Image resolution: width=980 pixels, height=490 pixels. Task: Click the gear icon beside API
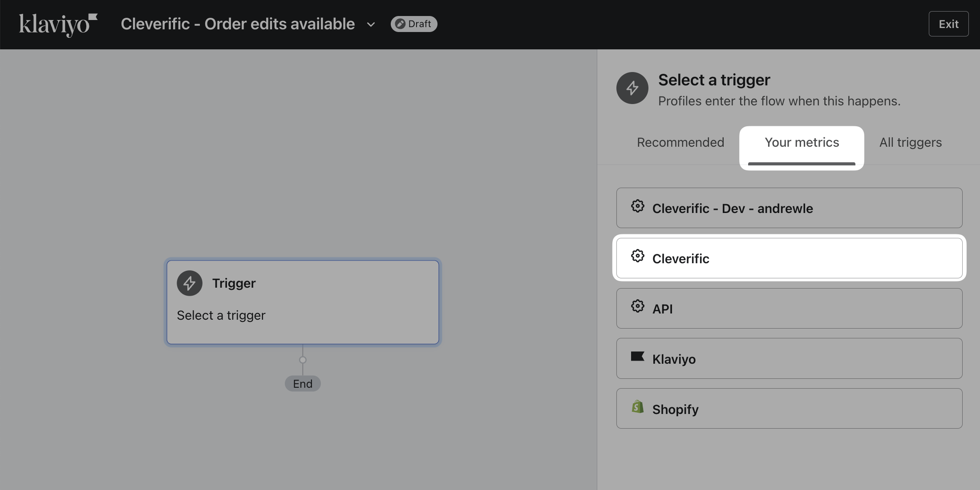637,306
